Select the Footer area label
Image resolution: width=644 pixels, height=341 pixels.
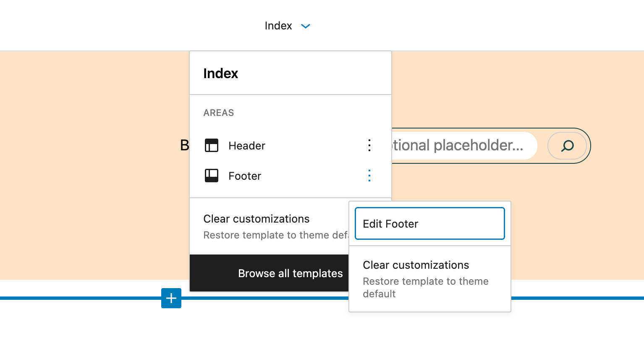coord(245,176)
